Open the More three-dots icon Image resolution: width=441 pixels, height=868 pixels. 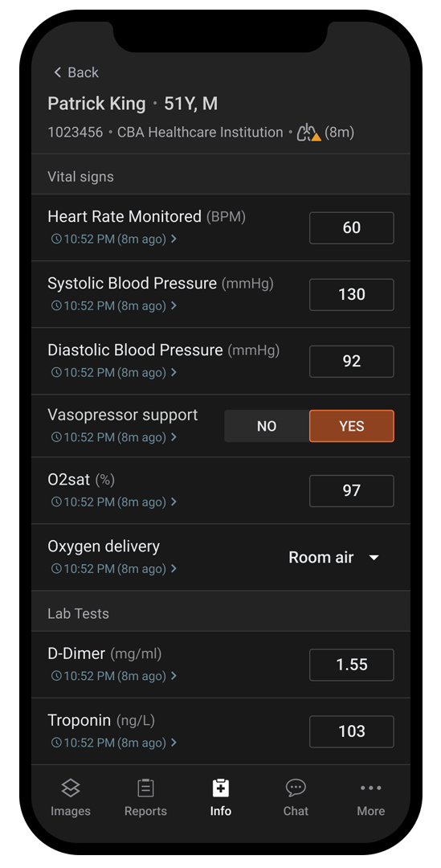pos(371,788)
